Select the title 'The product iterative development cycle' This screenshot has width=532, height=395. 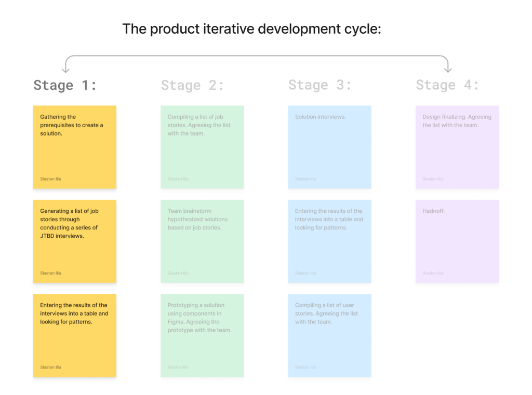pyautogui.click(x=251, y=29)
